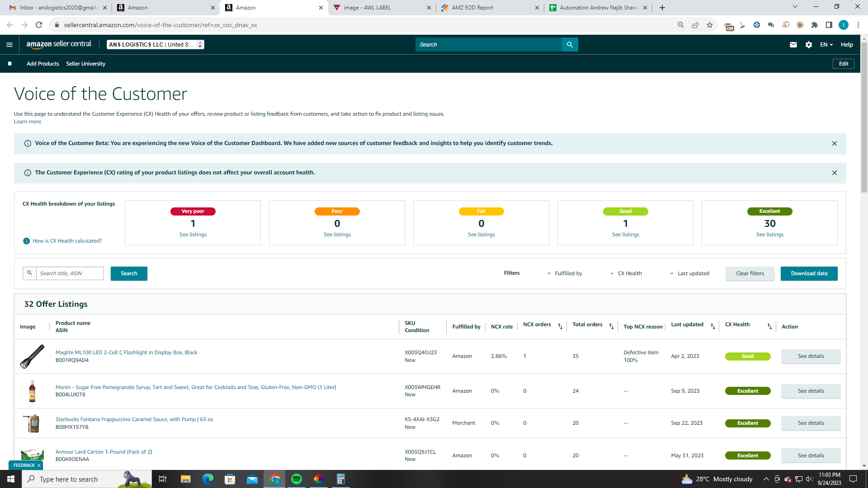Sort by Total orders column arrows
The height and width of the screenshot is (488, 868).
(x=611, y=327)
